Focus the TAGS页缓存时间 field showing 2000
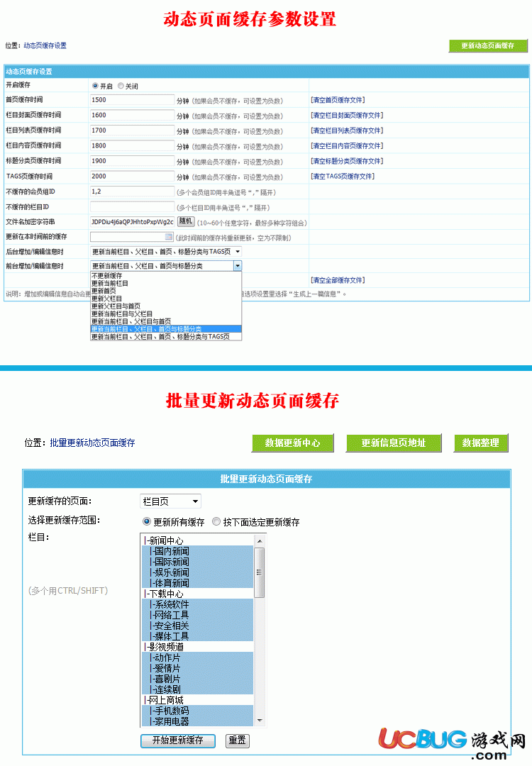Viewport: 532px width, 766px height. tap(132, 177)
